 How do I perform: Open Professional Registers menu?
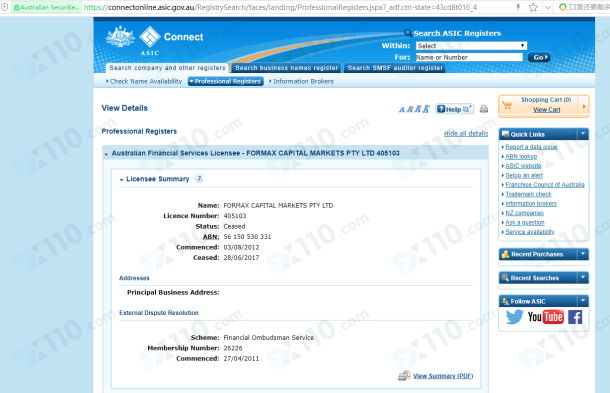pos(226,81)
